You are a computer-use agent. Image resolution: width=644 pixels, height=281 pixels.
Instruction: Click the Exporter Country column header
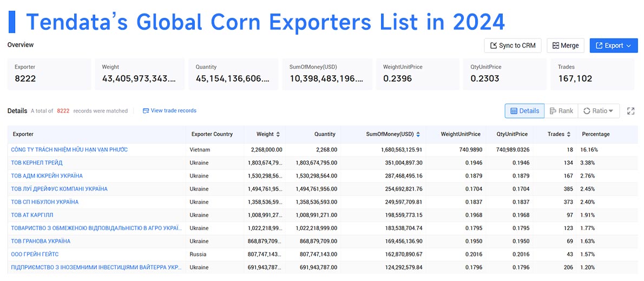tap(212, 134)
